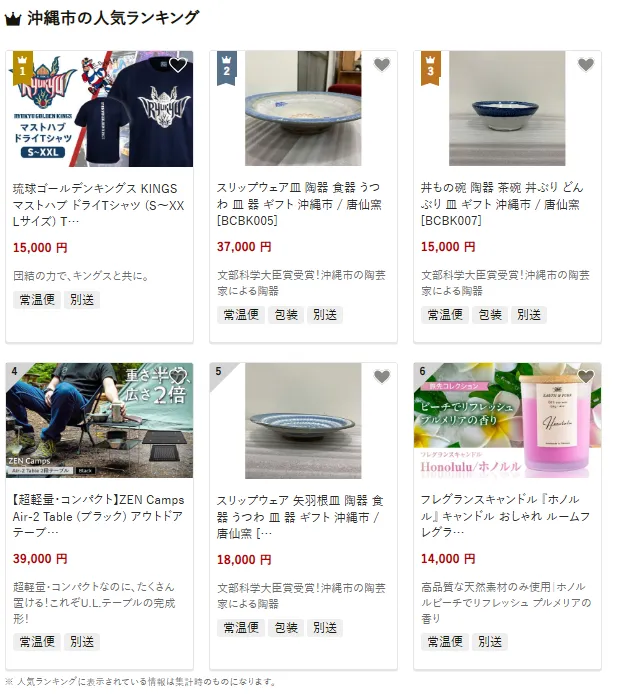Toggle the heart on the rank 2 slipware plate
This screenshot has width=619, height=696.
coord(382,65)
